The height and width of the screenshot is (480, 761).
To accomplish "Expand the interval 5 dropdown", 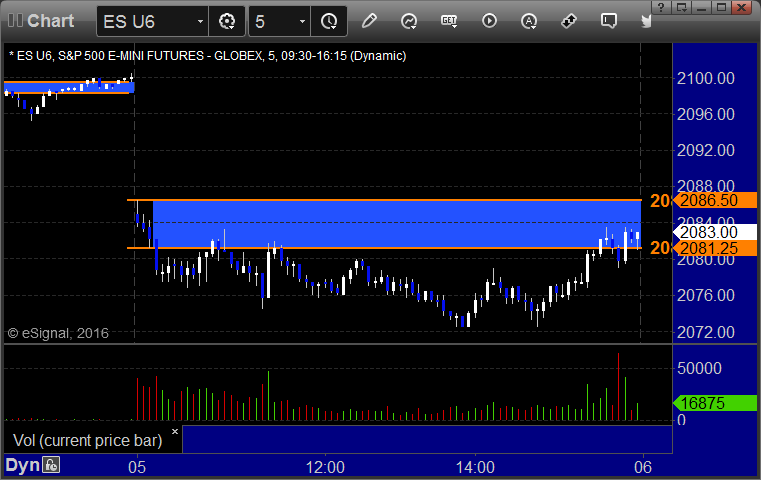I will pyautogui.click(x=302, y=21).
